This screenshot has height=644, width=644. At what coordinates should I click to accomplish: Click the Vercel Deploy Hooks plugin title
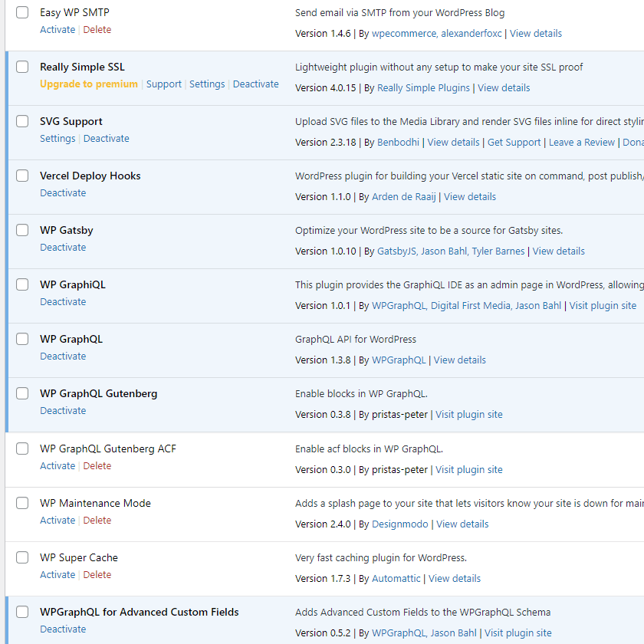pos(90,176)
